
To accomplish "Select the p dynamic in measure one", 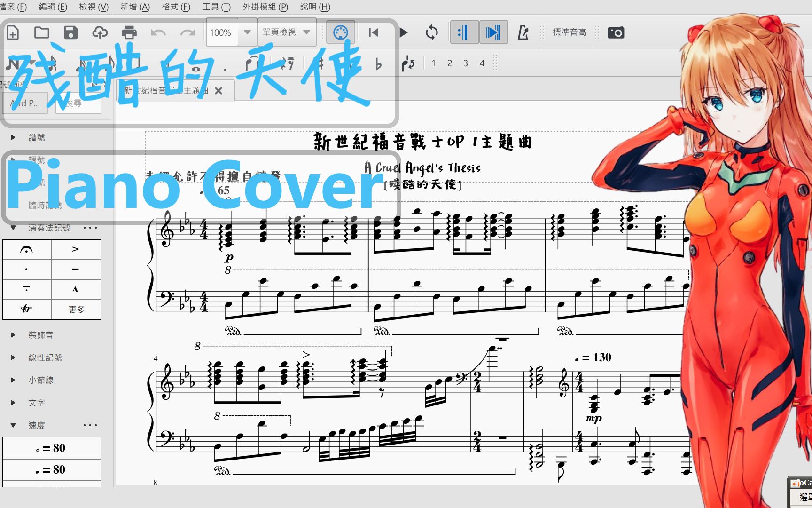I will 229,258.
